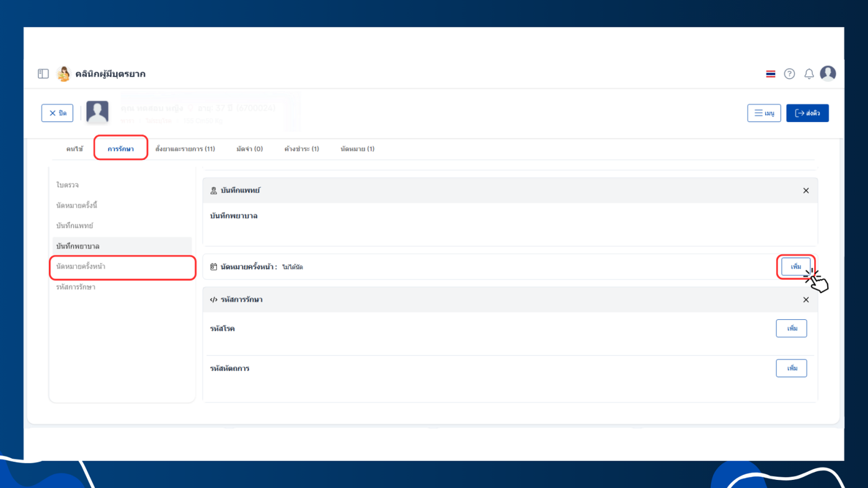Screen dimensions: 868x488
Task: Close the รหัสการรักษา panel with X
Action: coord(806,299)
